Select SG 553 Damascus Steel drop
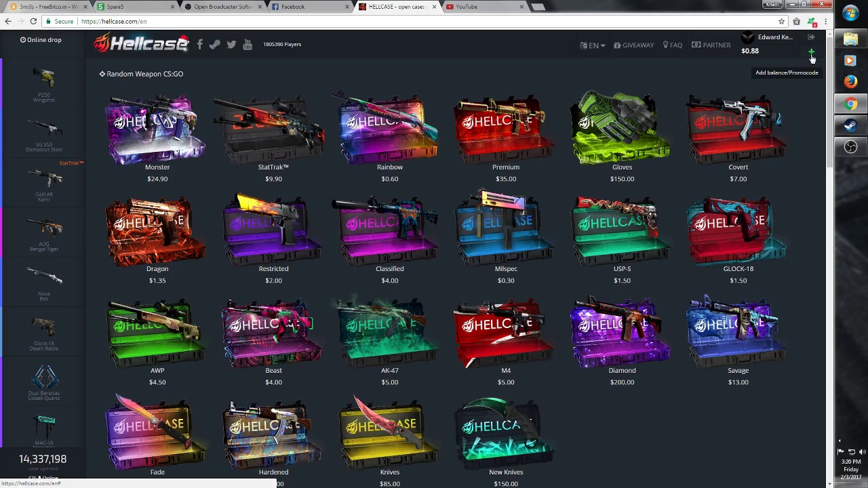The width and height of the screenshot is (868, 488). click(x=44, y=134)
